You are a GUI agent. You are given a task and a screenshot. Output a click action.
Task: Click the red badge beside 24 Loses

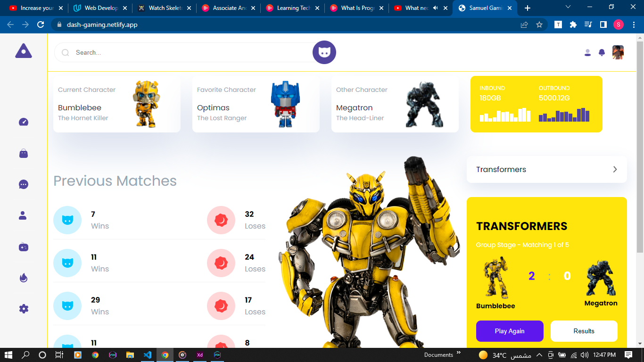coord(221,263)
